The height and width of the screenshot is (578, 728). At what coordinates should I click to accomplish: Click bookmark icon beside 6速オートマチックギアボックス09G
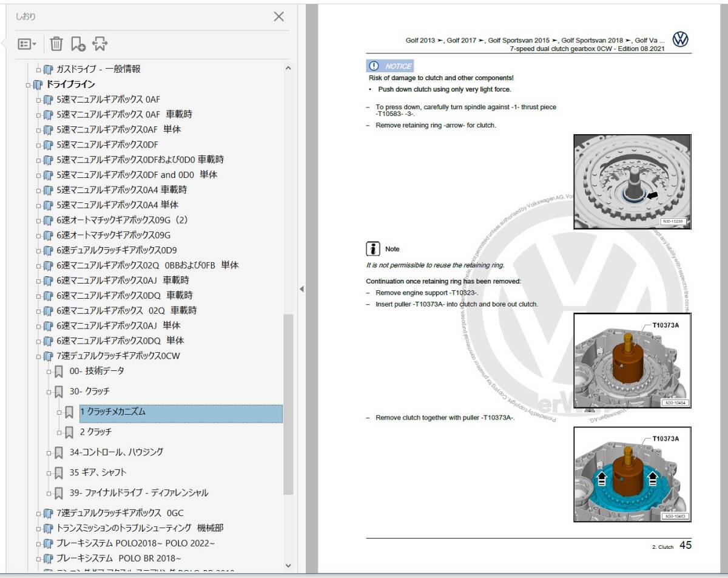(48, 236)
